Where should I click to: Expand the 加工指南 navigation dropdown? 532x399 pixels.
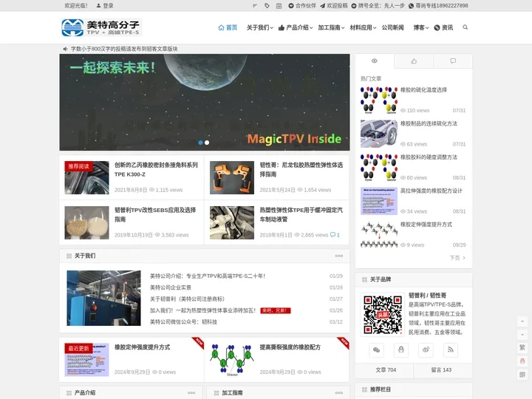coord(331,27)
